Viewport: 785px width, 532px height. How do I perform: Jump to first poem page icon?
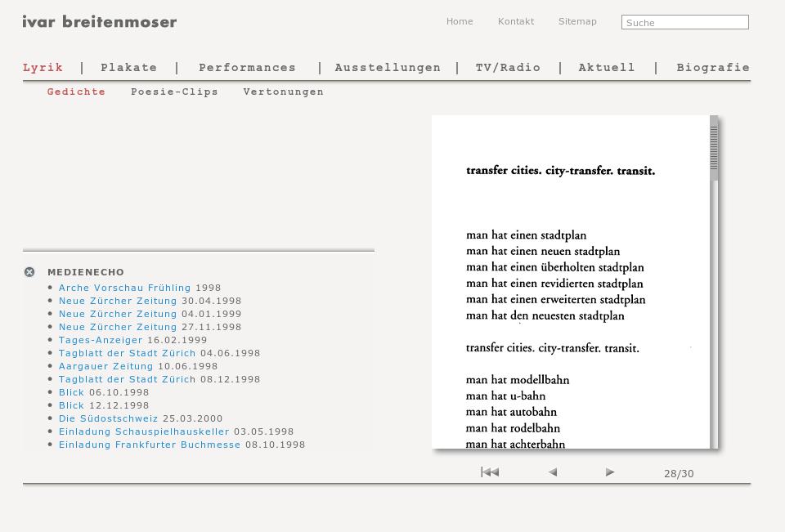[490, 472]
